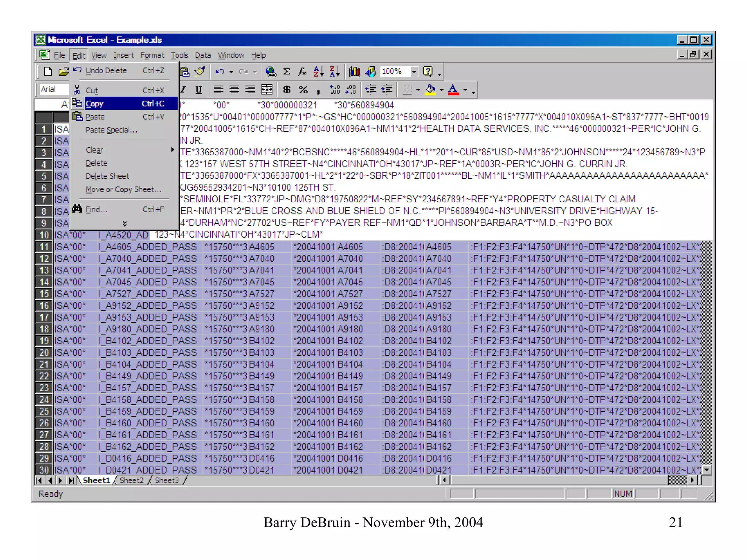Open the 100% zoom dropdown
This screenshot has width=747, height=560.
tap(414, 71)
